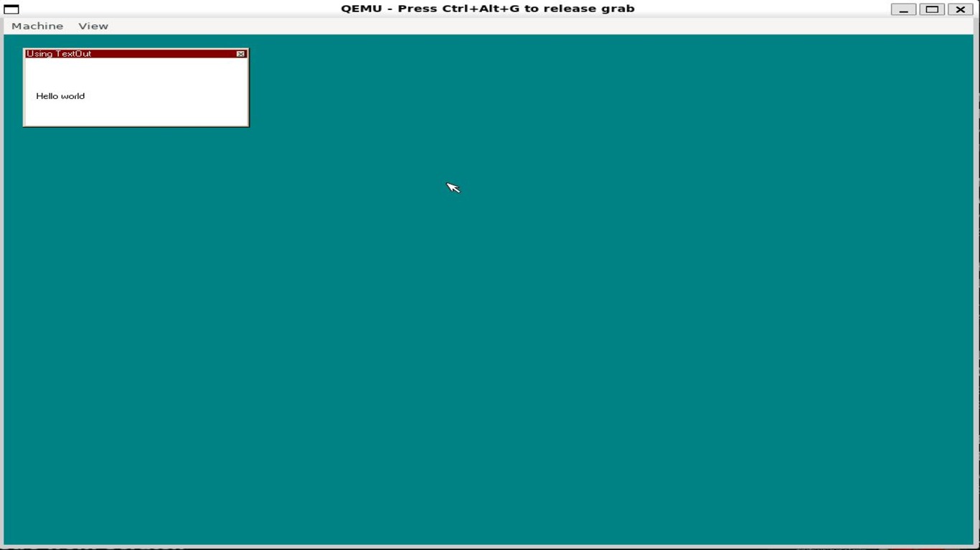Maximize the QEMU window

932,10
